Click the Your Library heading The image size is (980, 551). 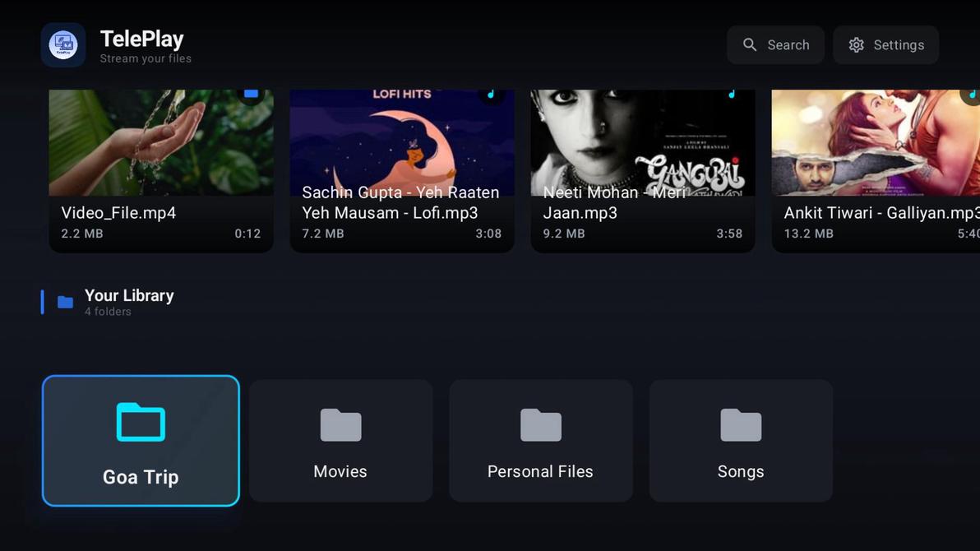pos(129,295)
